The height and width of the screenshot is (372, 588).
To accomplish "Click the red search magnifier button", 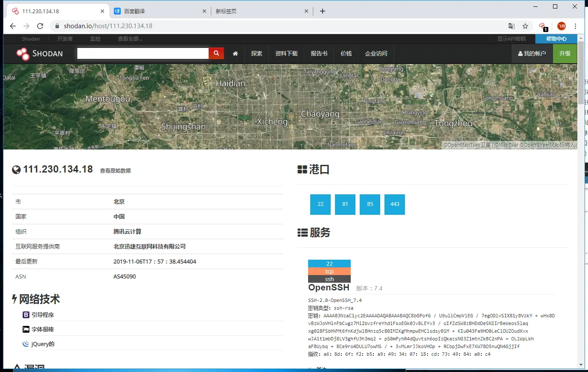I will [216, 53].
